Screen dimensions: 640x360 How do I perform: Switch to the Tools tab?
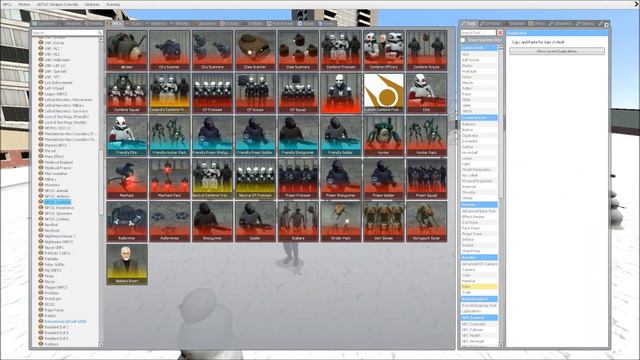point(469,24)
